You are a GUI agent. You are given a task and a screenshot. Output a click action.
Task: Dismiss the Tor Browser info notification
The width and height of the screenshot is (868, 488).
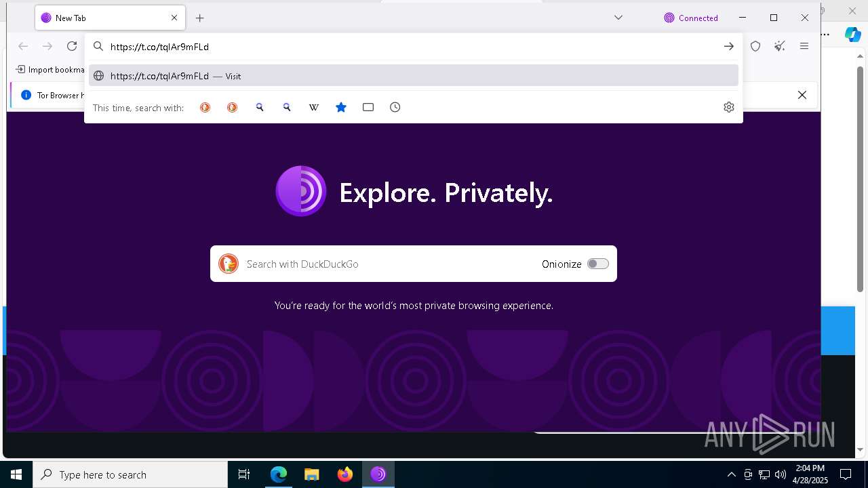coord(802,95)
